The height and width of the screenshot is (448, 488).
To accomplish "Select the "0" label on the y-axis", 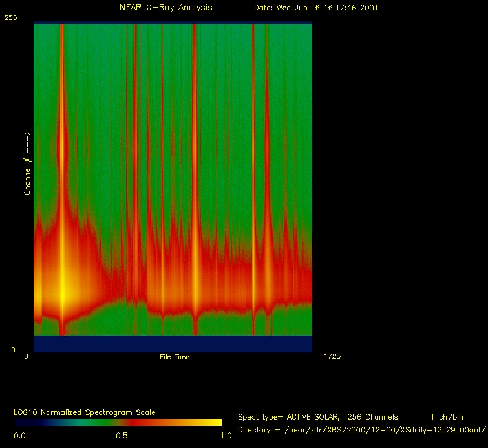I will [6, 350].
